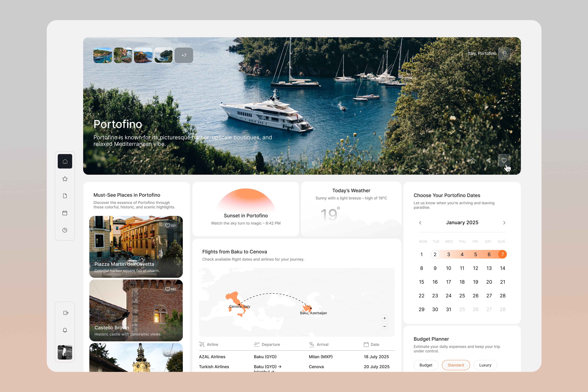Go to previous month in the calendar
The width and height of the screenshot is (588, 392).
(x=420, y=223)
